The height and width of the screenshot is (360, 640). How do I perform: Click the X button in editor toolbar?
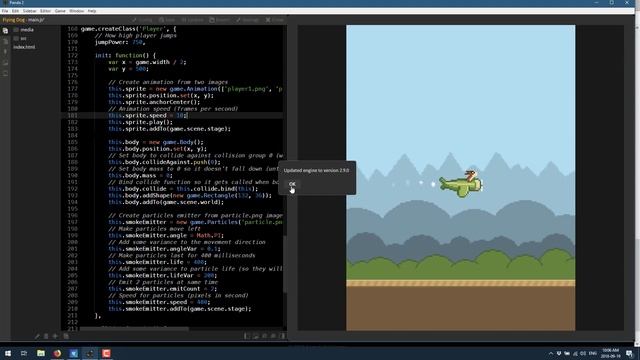pos(275,20)
